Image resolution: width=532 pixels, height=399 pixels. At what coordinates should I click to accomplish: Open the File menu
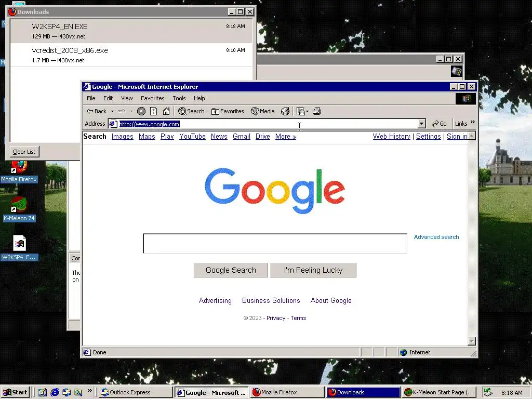click(x=91, y=98)
